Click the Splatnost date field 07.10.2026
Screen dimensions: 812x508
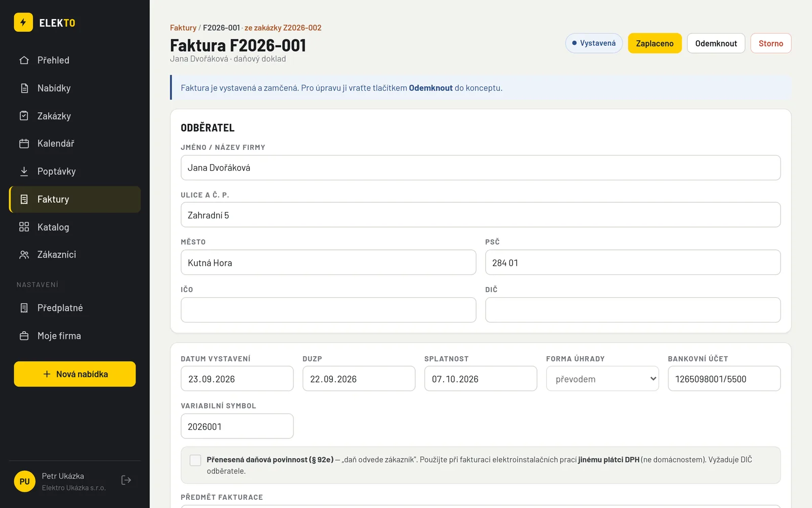click(x=481, y=378)
